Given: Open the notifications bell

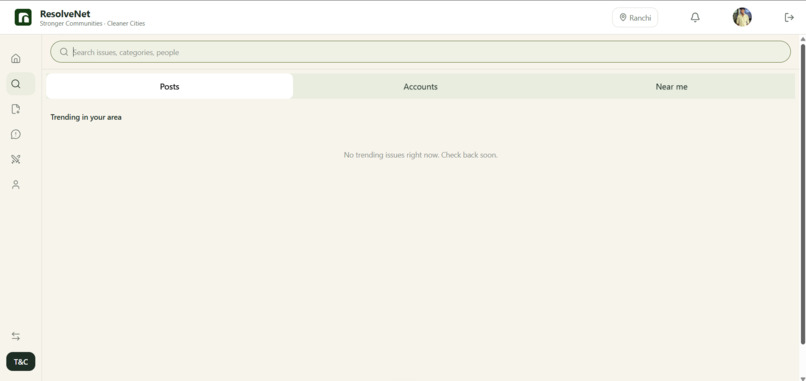Looking at the screenshot, I should click(x=695, y=17).
